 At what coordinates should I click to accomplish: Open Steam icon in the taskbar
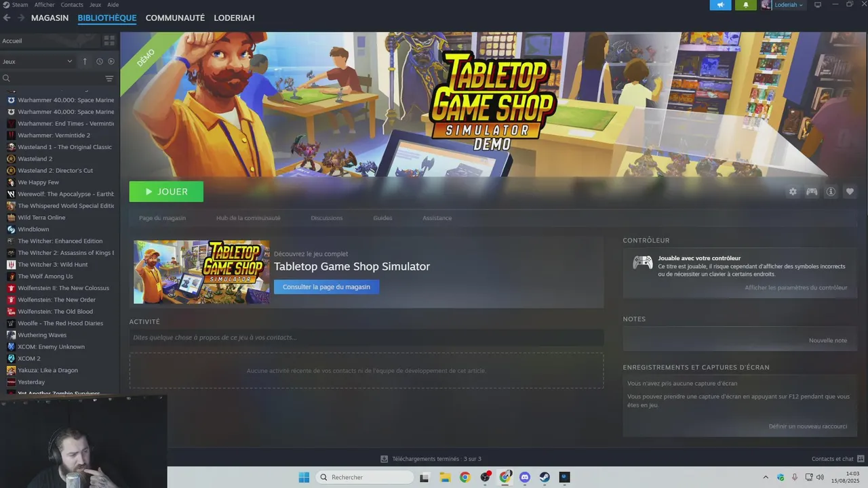pos(545,477)
